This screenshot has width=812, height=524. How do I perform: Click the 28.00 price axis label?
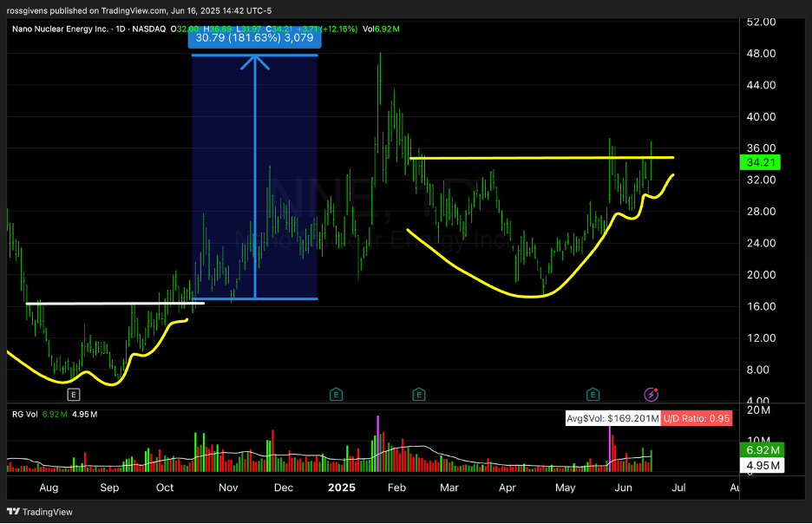tap(761, 212)
